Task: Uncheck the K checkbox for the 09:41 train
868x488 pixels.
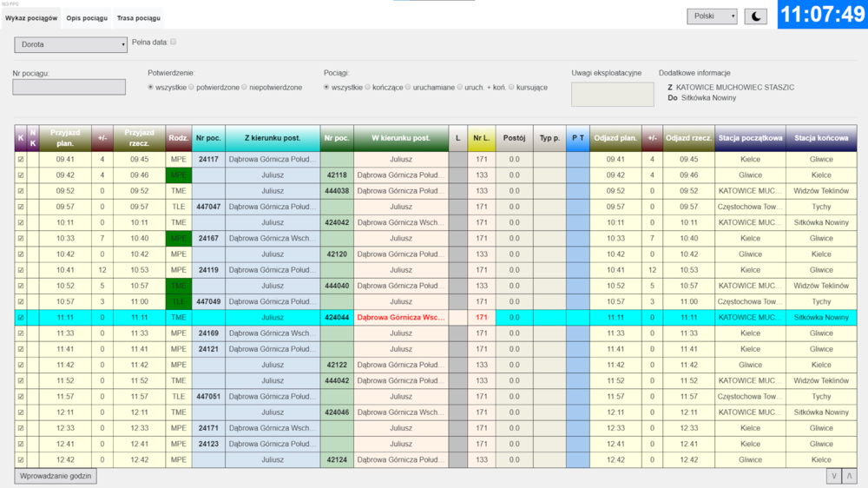Action: click(x=20, y=160)
